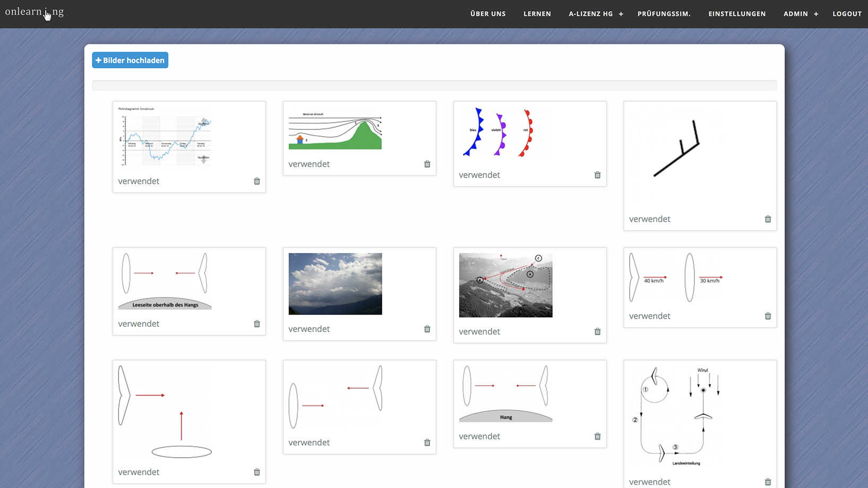Open Prüfungssim. from navigation bar
This screenshot has width=868, height=488.
(664, 14)
